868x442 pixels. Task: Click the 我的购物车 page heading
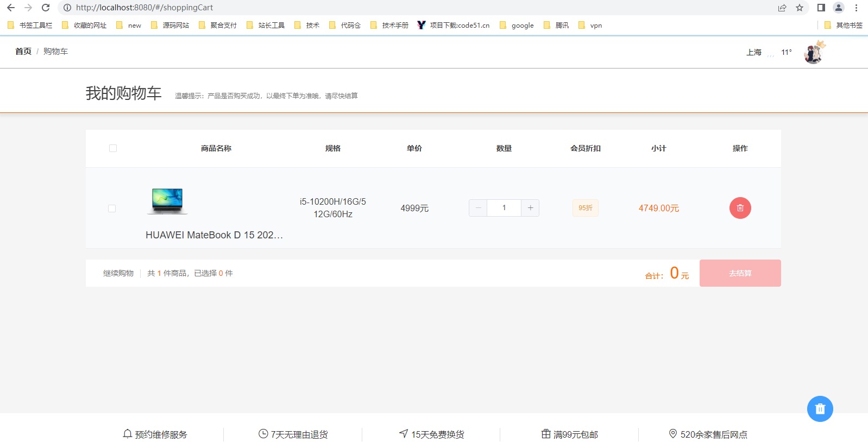[124, 93]
